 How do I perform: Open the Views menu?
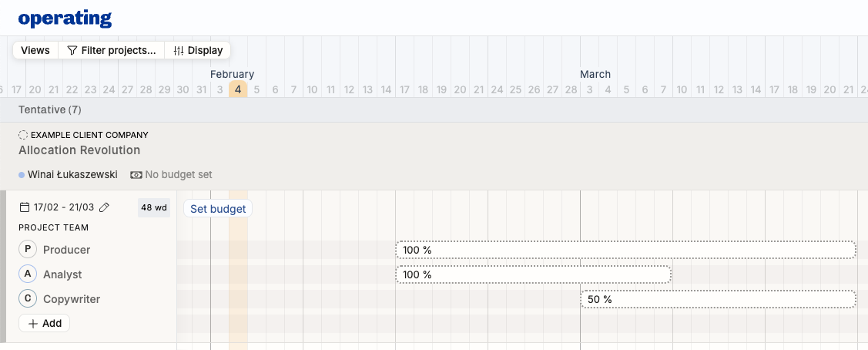coord(35,50)
